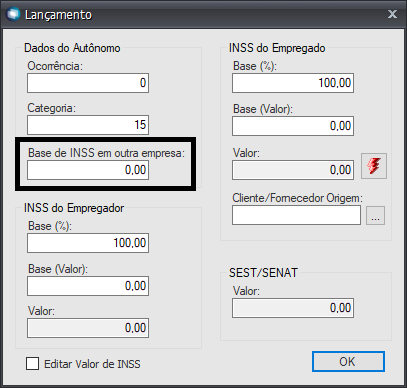Select the INSS do Empregado Valor field
The width and height of the screenshot is (407, 388).
[293, 170]
